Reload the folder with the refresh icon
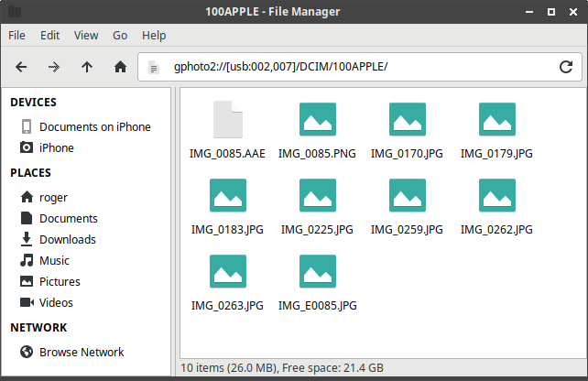588x381 pixels. (566, 67)
